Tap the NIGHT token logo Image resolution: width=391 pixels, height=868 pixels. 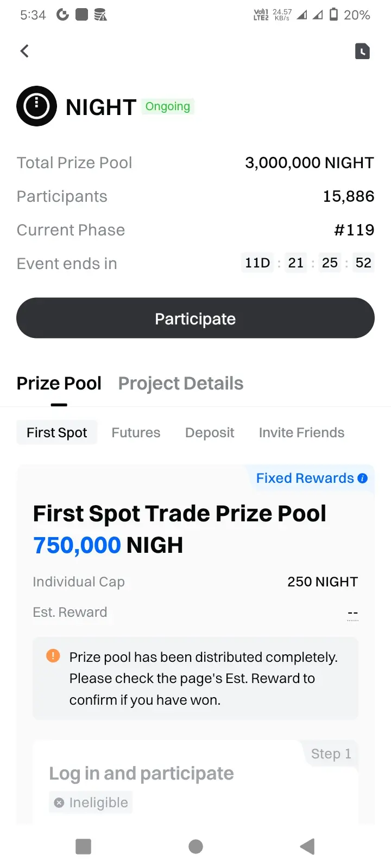[37, 106]
